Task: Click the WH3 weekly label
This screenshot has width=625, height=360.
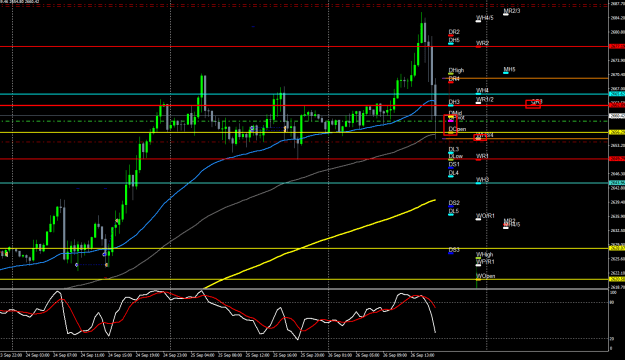Action: pyautogui.click(x=482, y=180)
